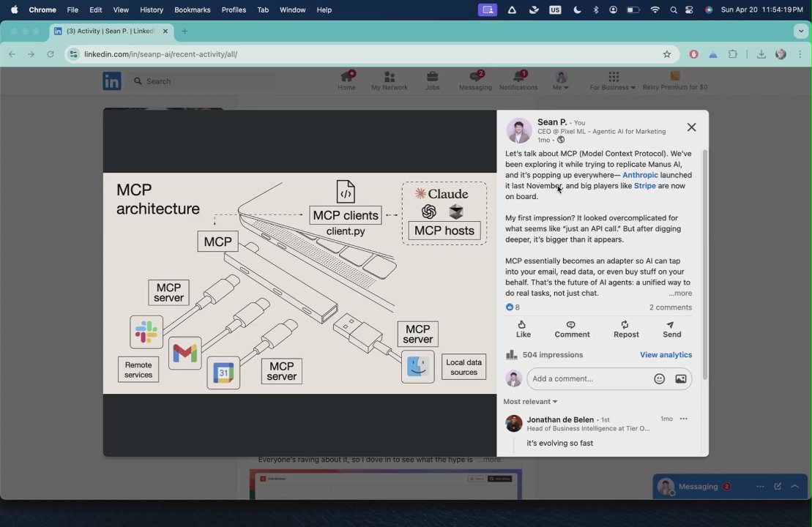812x527 pixels.
Task: Click the LinkedIn logo icon
Action: (111, 81)
